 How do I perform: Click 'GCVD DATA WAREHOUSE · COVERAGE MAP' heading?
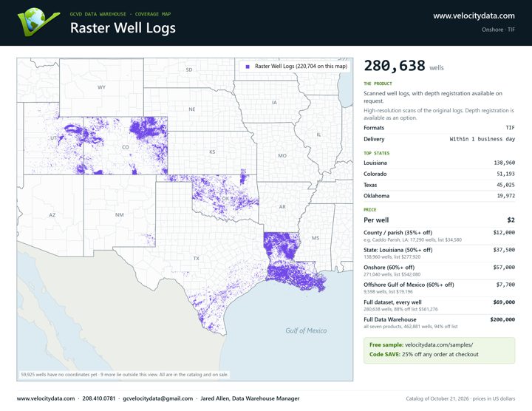120,14
